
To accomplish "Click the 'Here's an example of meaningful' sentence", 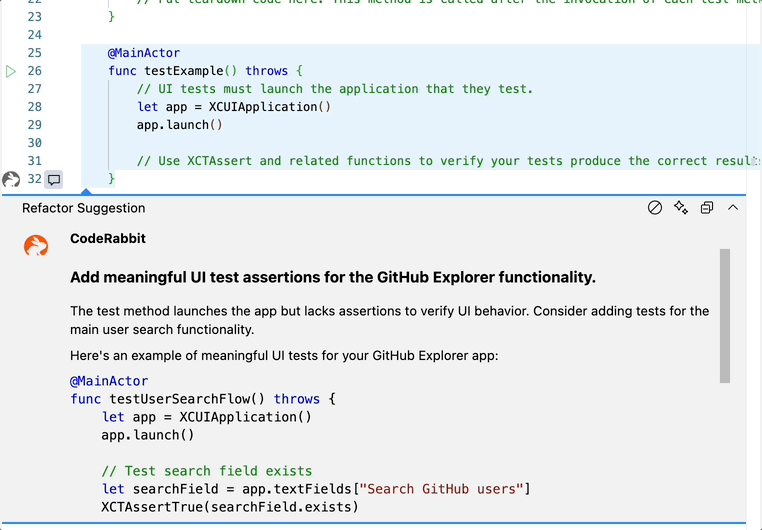I will [284, 356].
